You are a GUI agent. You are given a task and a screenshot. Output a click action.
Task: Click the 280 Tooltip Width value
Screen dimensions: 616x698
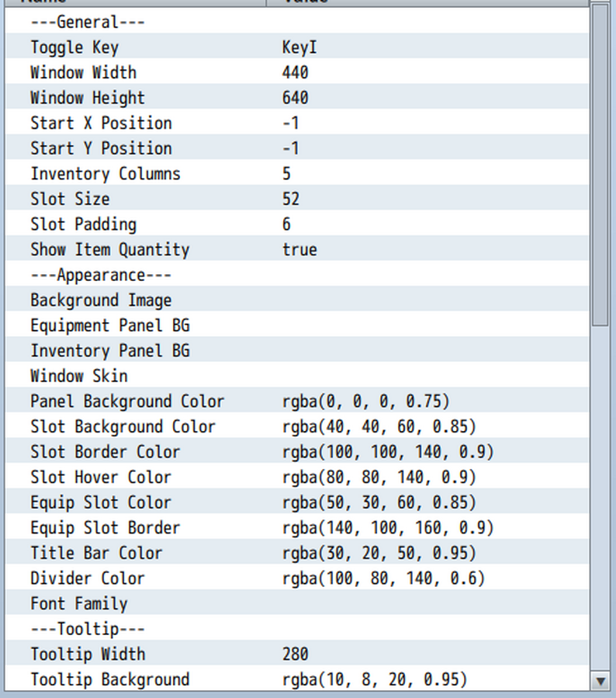(296, 655)
